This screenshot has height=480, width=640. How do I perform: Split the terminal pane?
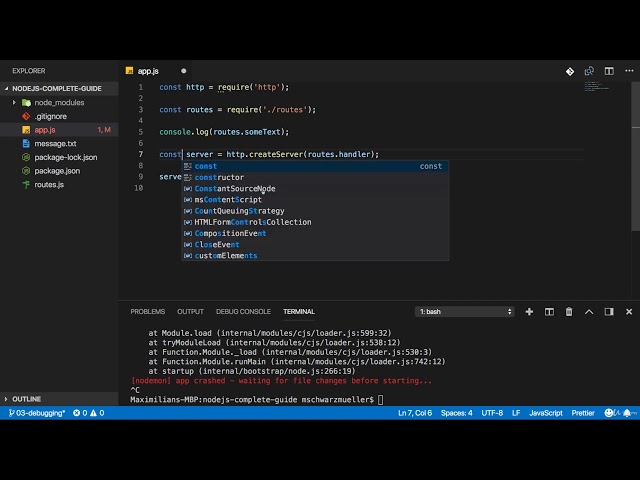[549, 312]
